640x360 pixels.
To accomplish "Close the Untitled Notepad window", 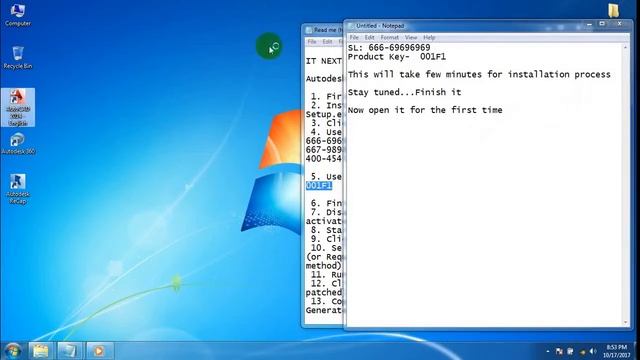I will coord(619,24).
